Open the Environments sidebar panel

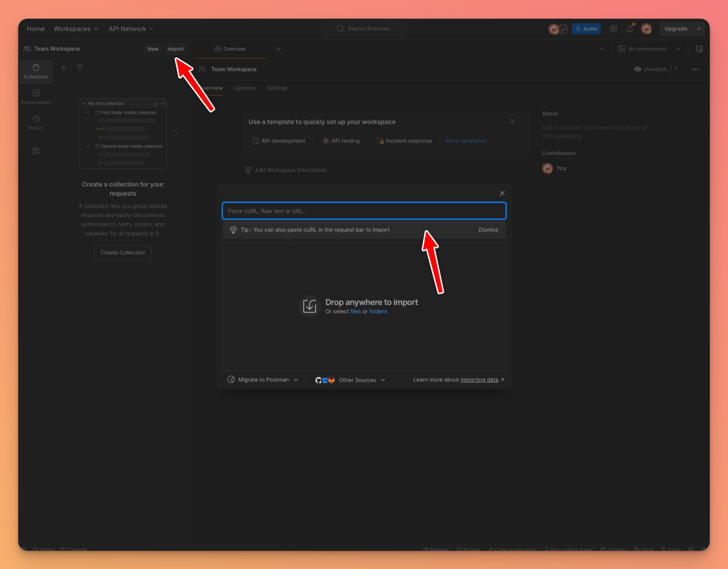(36, 97)
